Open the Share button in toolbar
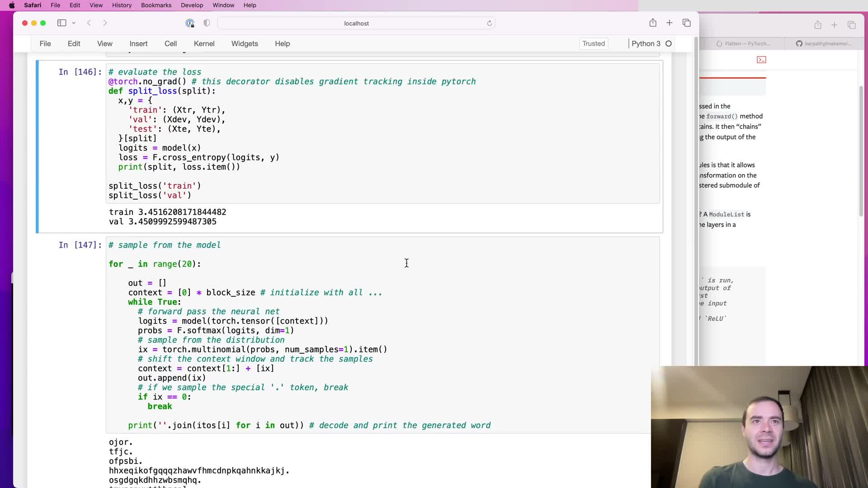This screenshot has height=488, width=868. click(653, 23)
